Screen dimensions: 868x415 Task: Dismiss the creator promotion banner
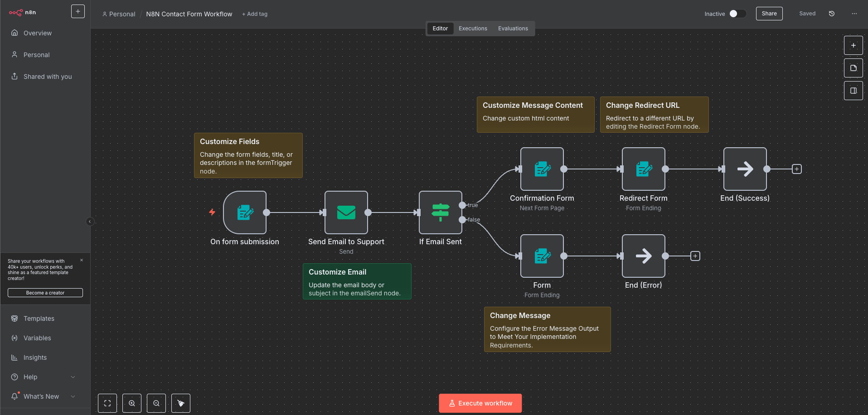(82, 260)
